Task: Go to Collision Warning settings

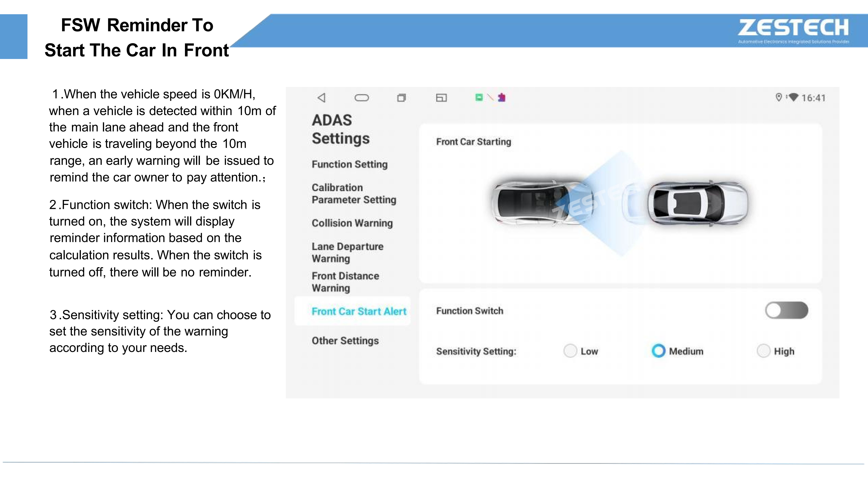Action: (x=352, y=223)
